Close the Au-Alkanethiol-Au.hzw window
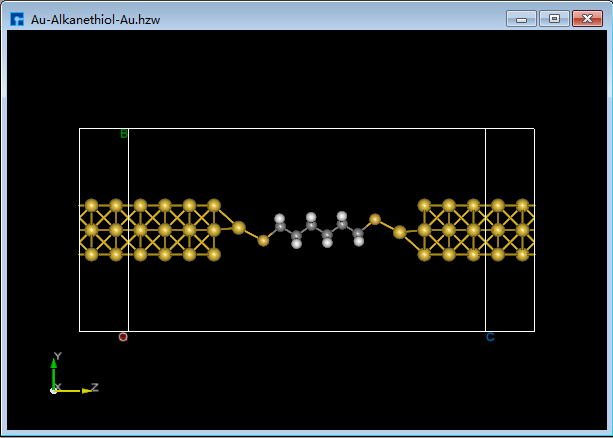This screenshot has height=438, width=613. point(587,19)
